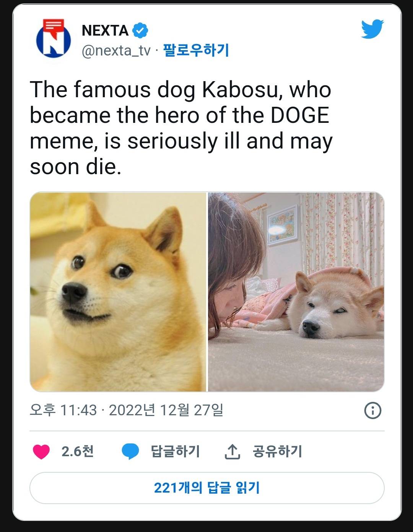413x532 pixels.
Task: Click the blue verified badge
Action: pyautogui.click(x=140, y=30)
